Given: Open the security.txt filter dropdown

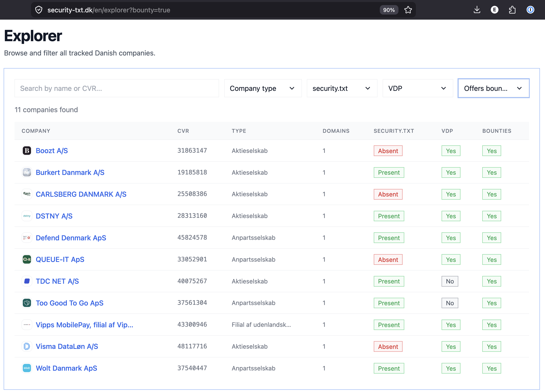Looking at the screenshot, I should point(342,88).
